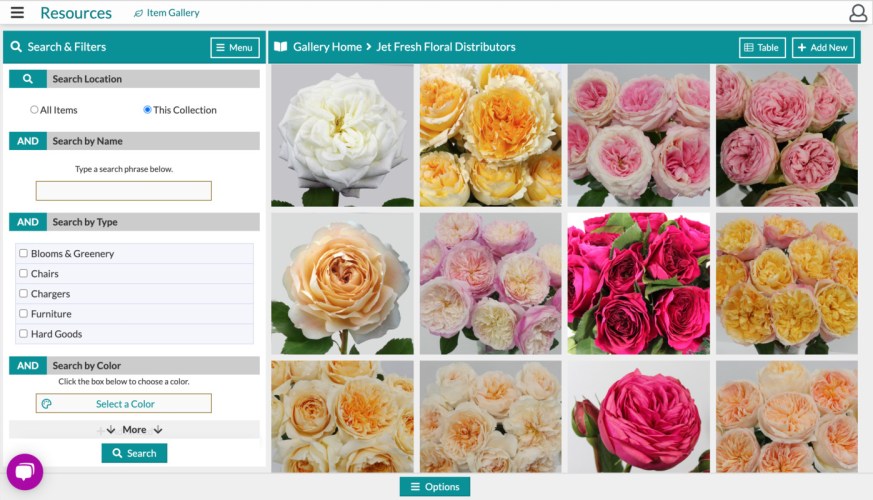Click the Item Gallery leaf icon
873x500 pixels.
click(x=138, y=14)
